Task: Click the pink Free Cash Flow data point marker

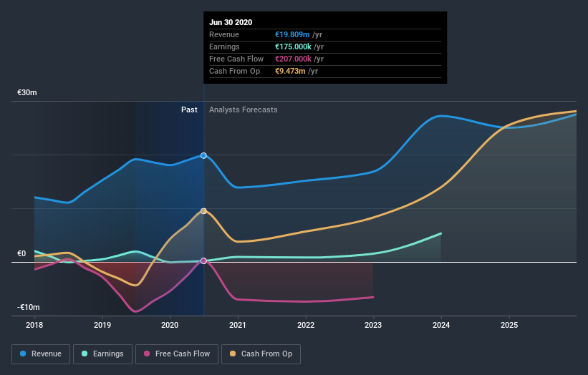Action: (203, 260)
